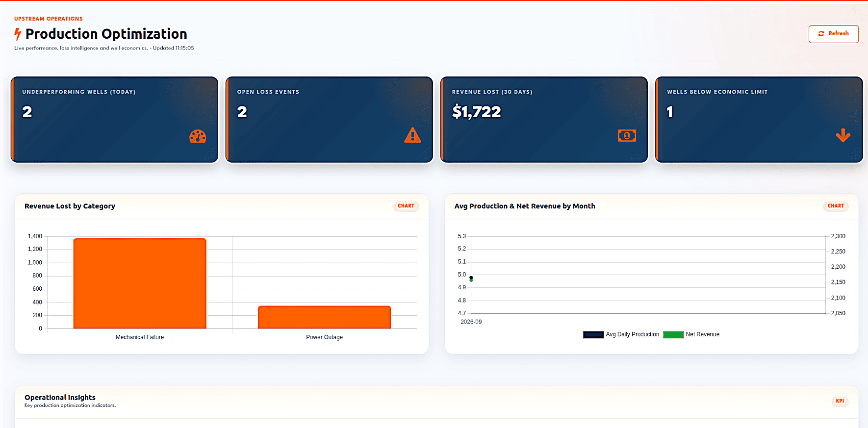Click the Upstream Operations label
This screenshot has height=428, width=868.
tap(49, 19)
